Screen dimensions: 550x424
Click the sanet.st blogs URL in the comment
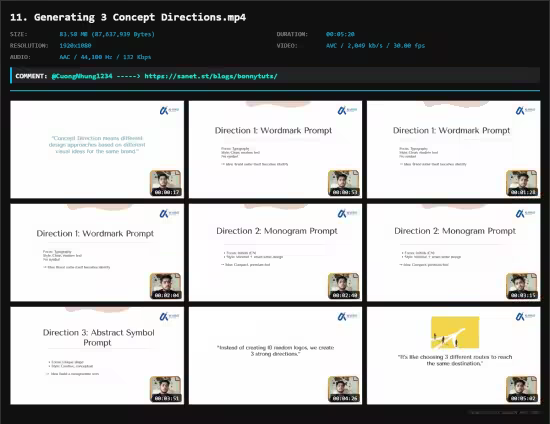[x=211, y=76]
